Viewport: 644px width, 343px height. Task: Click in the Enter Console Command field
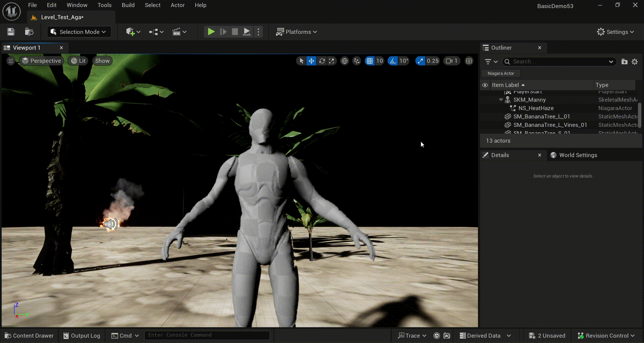(x=207, y=335)
